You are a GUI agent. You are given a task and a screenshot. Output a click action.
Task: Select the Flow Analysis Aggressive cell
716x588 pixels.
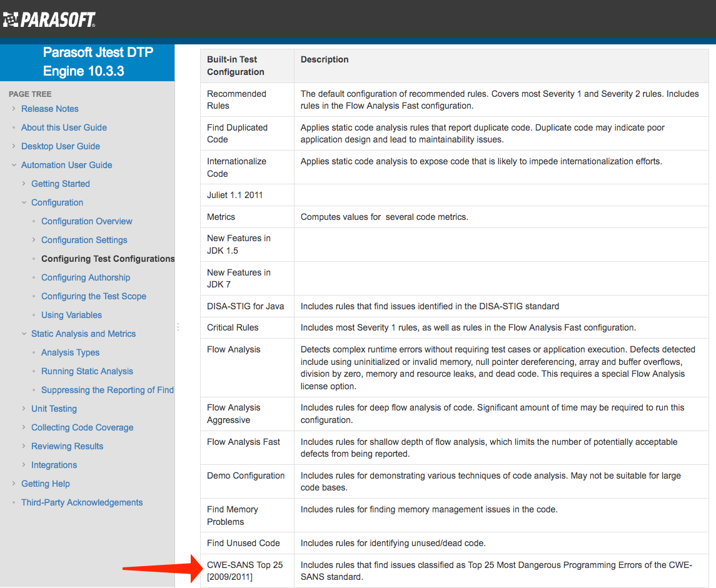pyautogui.click(x=247, y=414)
